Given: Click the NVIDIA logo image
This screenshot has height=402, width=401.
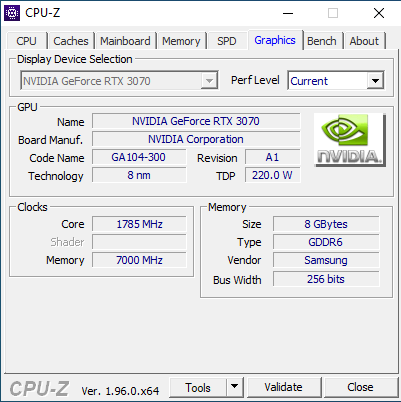Looking at the screenshot, I should click(350, 140).
